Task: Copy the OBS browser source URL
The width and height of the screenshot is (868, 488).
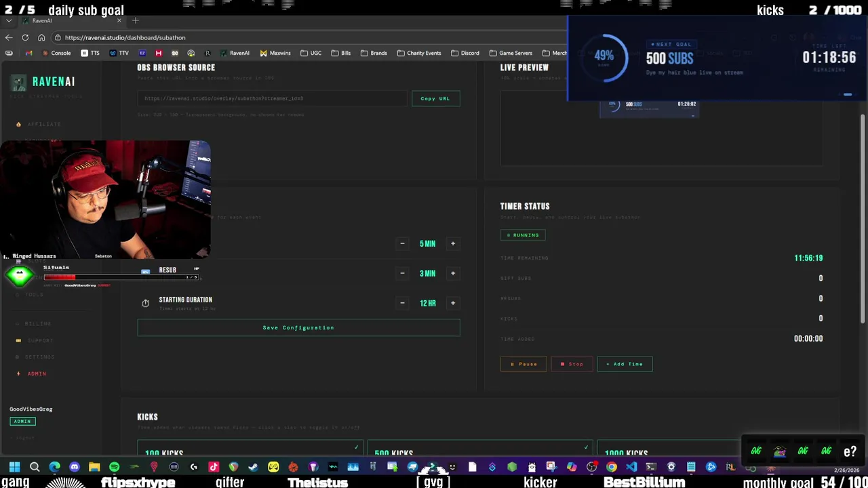Action: point(435,98)
